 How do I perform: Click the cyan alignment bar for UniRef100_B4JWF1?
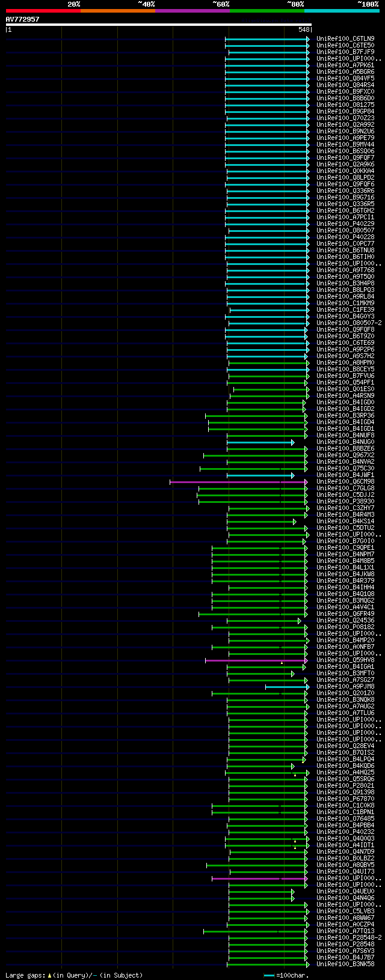(260, 475)
